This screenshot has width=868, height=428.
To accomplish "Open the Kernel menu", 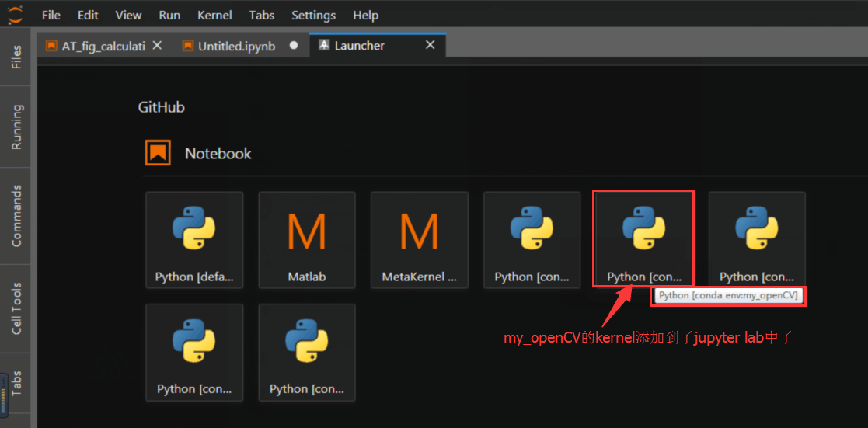I will tap(214, 16).
